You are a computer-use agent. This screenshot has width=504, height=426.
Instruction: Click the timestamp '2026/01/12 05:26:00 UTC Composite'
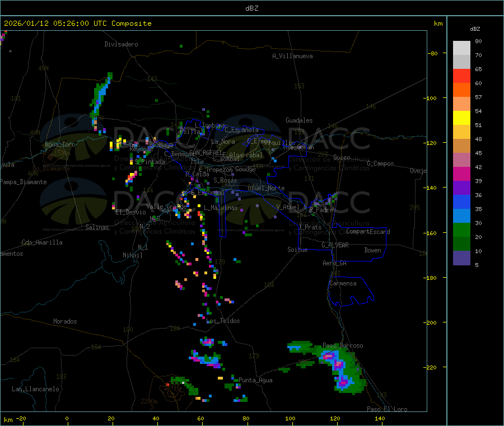(x=77, y=24)
